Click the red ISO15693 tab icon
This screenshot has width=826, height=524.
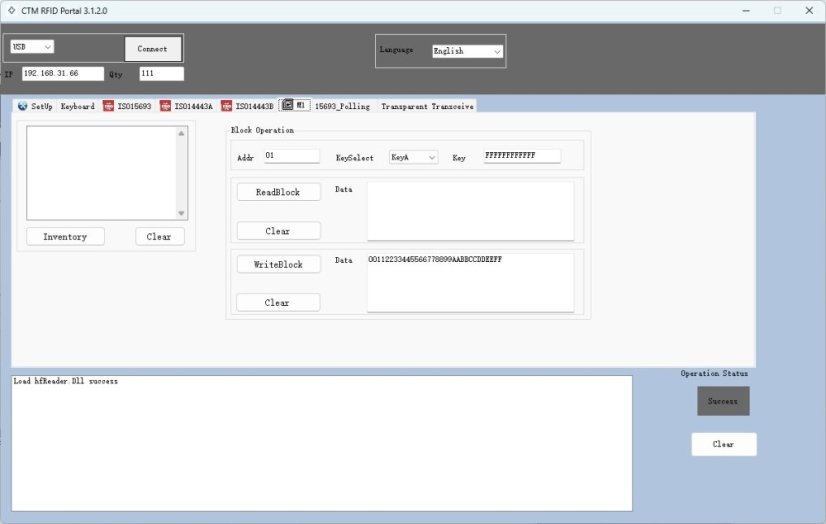(109, 106)
